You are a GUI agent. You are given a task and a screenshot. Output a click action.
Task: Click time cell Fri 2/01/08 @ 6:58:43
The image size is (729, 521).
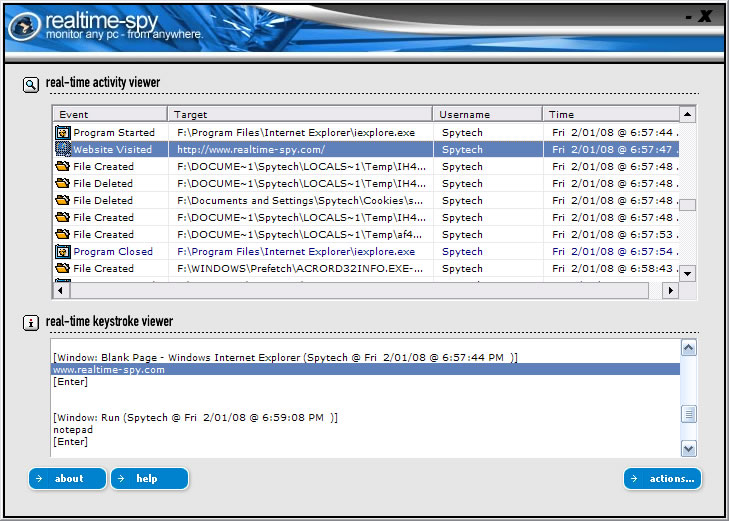pos(611,268)
